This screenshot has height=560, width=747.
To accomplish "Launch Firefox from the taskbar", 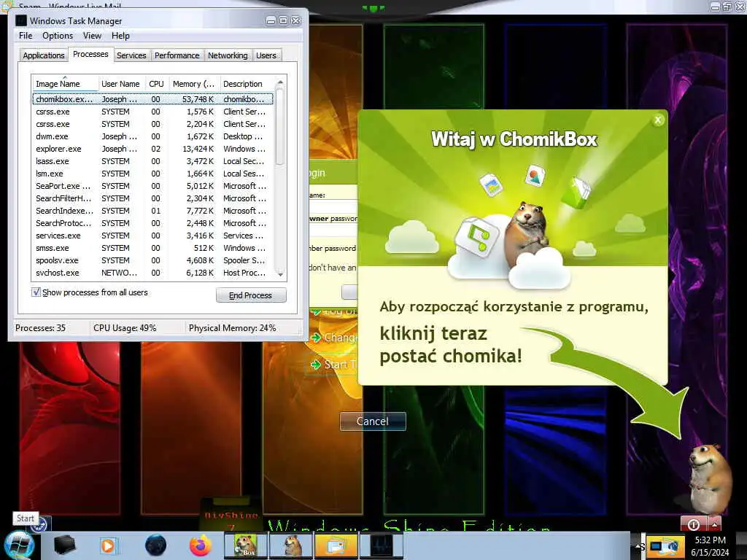I will pos(201,545).
